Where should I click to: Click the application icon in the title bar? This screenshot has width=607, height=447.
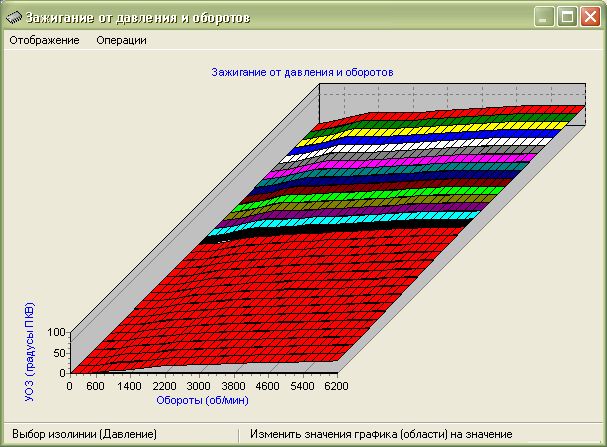13,17
